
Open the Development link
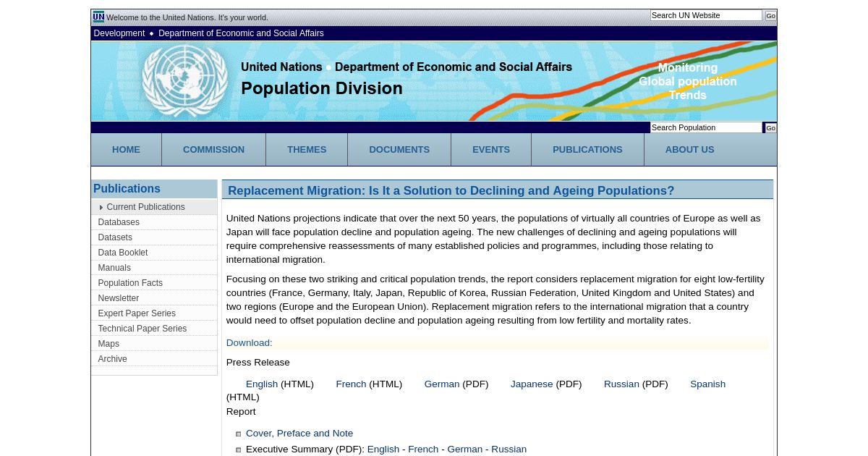[x=119, y=33]
